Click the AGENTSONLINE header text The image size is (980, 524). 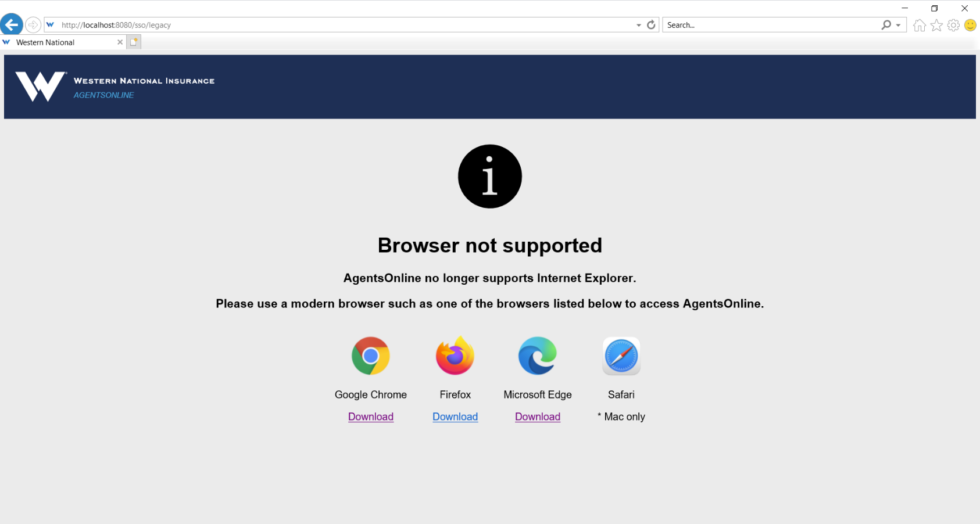[103, 95]
